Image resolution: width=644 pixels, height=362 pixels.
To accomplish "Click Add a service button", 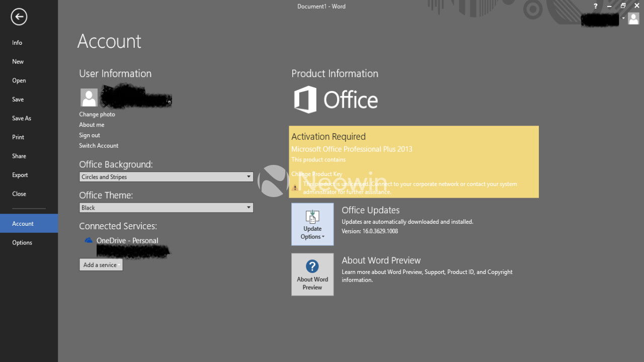I will click(101, 265).
